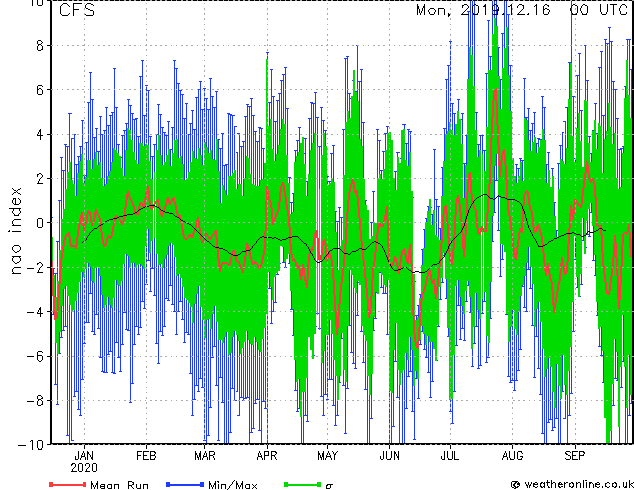Click the y-axis value -4

click(35, 312)
